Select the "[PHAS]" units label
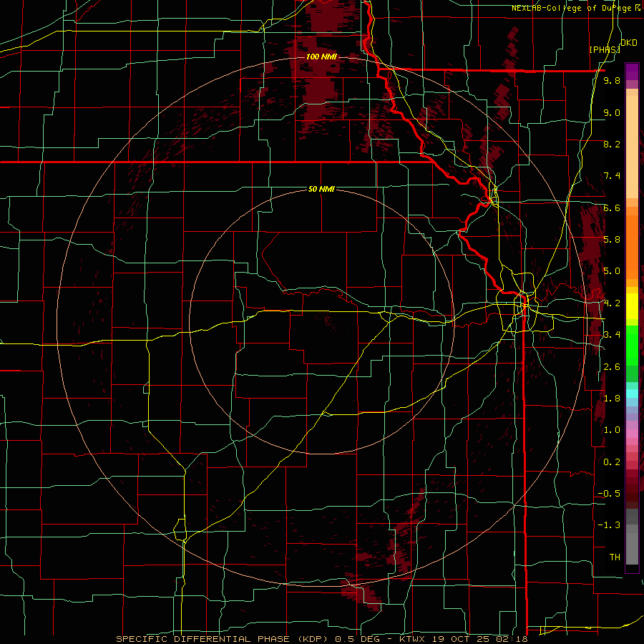The width and height of the screenshot is (644, 644). point(605,49)
